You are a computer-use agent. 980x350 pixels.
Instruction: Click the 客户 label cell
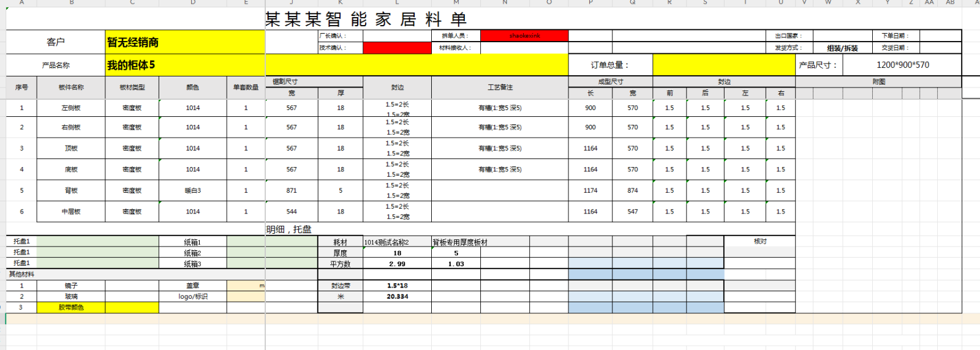click(56, 42)
